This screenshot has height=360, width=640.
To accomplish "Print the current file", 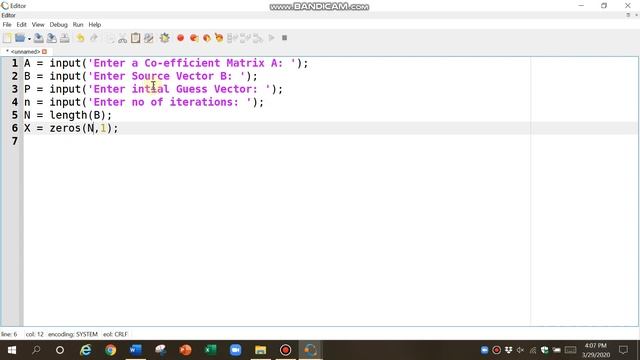I will [64, 38].
